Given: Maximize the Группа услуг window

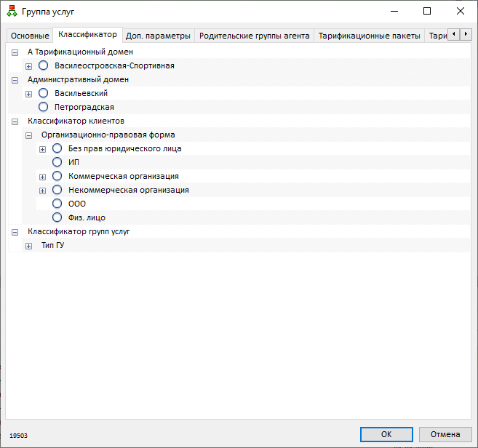Looking at the screenshot, I should (427, 12).
